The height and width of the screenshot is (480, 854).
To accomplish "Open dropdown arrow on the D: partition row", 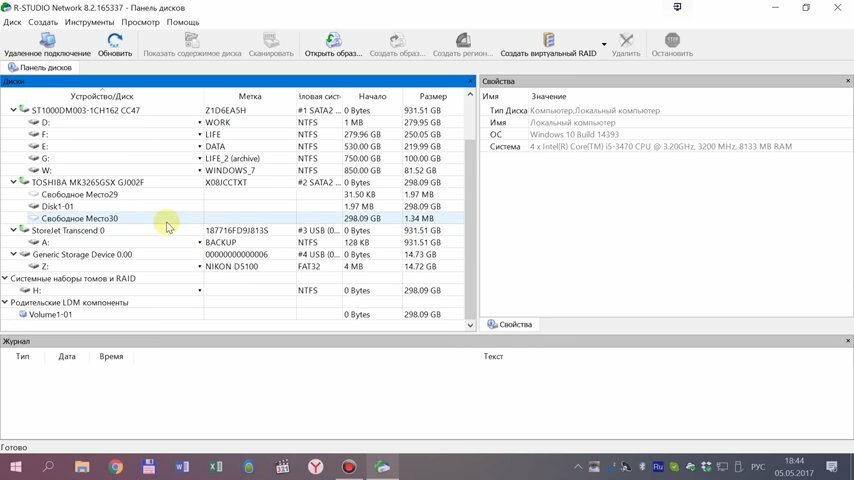I will click(199, 123).
